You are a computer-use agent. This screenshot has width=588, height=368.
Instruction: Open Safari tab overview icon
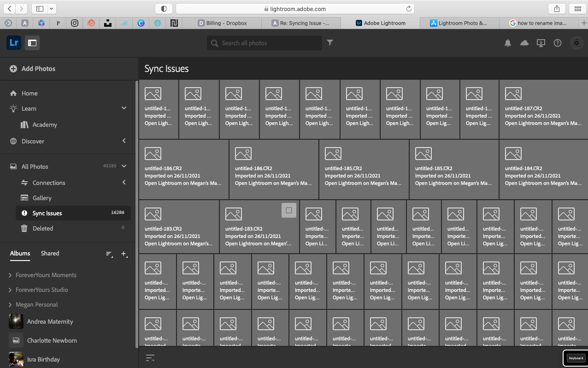(577, 8)
